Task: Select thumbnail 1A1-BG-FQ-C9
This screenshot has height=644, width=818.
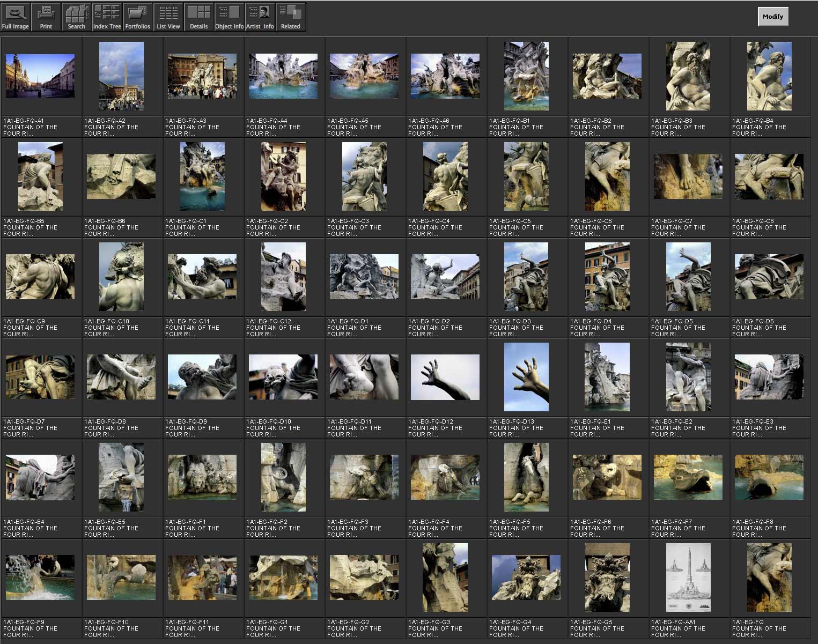Action: click(40, 277)
